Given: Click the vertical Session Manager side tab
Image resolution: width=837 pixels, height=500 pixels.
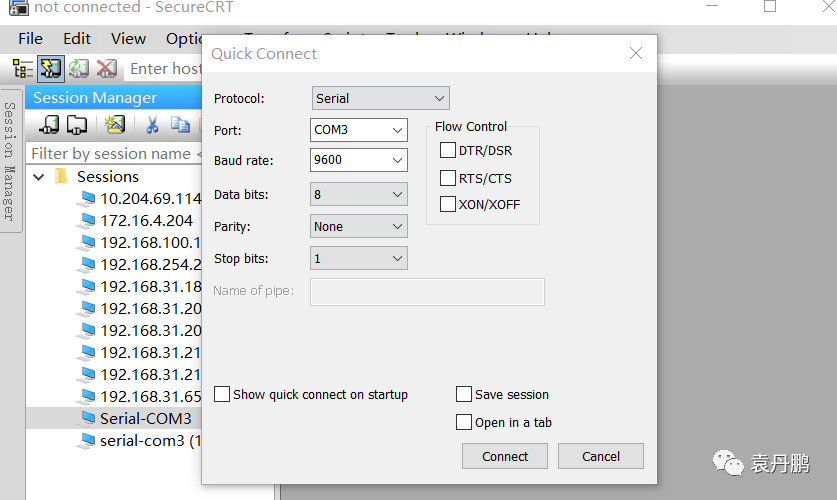Looking at the screenshot, I should pyautogui.click(x=10, y=161).
